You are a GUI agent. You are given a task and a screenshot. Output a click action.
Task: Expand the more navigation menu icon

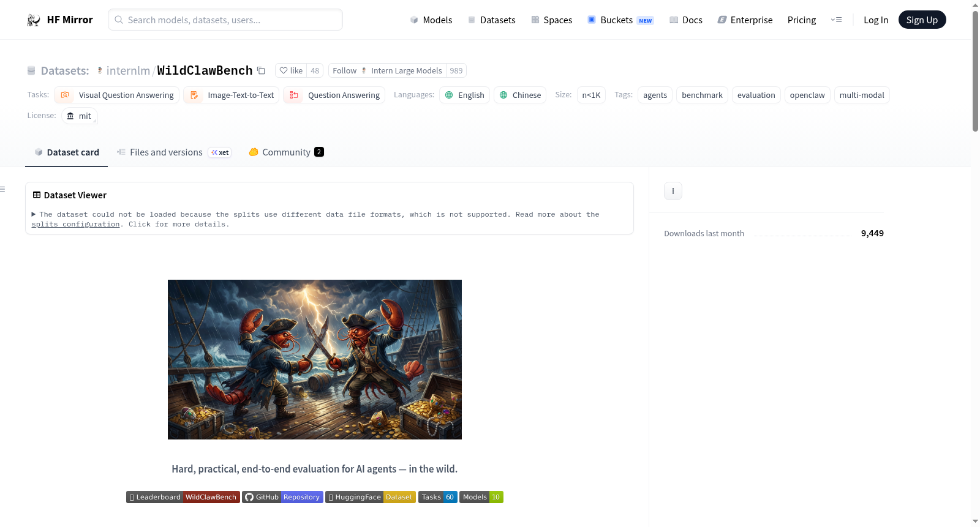coord(836,20)
